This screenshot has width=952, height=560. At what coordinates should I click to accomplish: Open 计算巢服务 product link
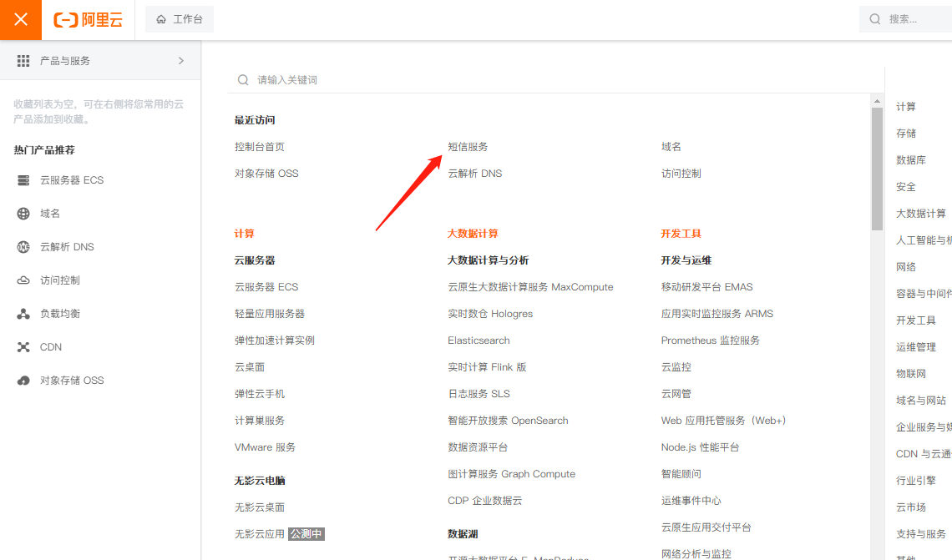coord(259,421)
